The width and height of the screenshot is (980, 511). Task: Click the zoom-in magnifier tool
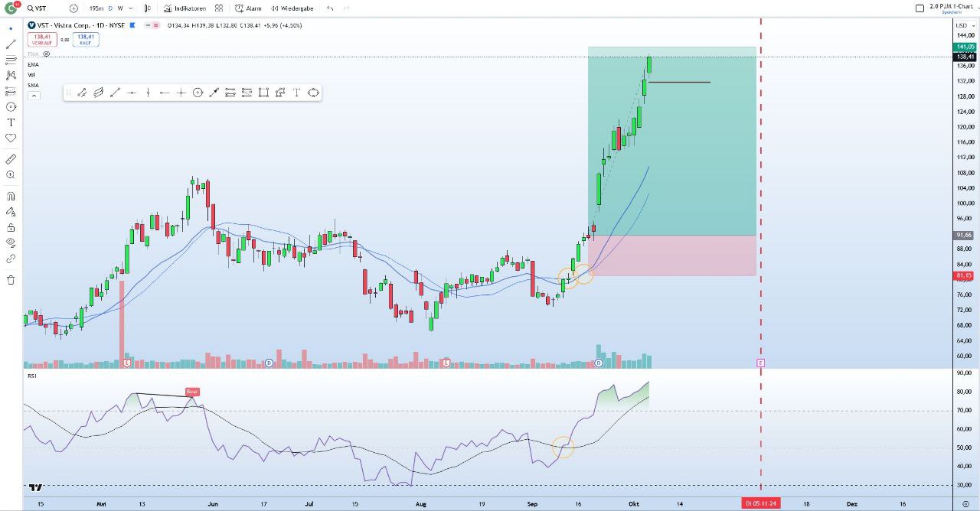tap(11, 175)
